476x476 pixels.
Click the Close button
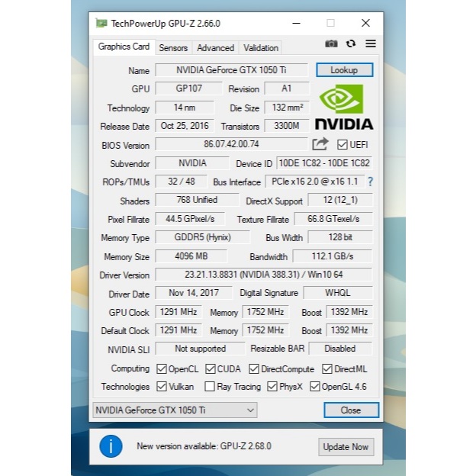click(x=351, y=410)
